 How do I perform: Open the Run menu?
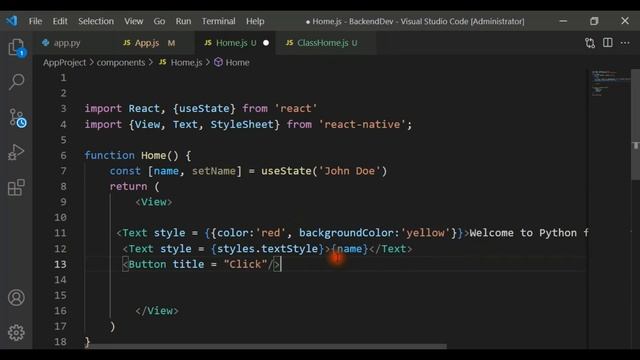tap(183, 21)
